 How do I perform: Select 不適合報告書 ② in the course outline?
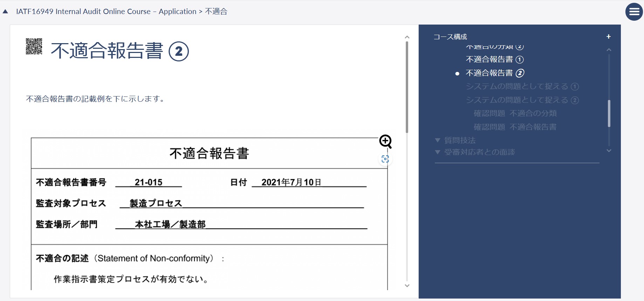495,73
